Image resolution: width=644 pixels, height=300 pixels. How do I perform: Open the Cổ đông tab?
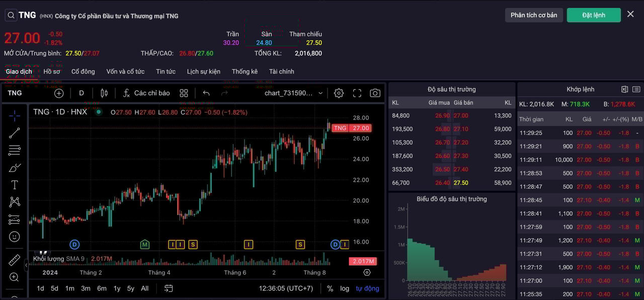coord(83,71)
